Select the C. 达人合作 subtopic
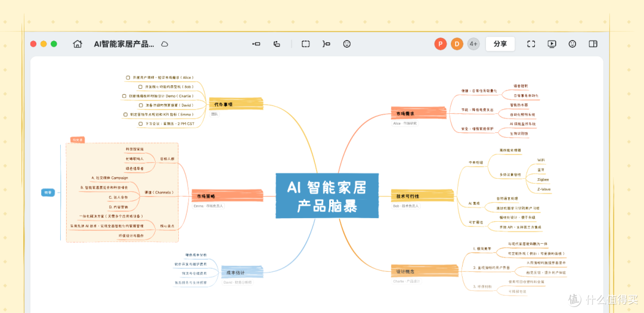The height and width of the screenshot is (313, 644). [118, 197]
